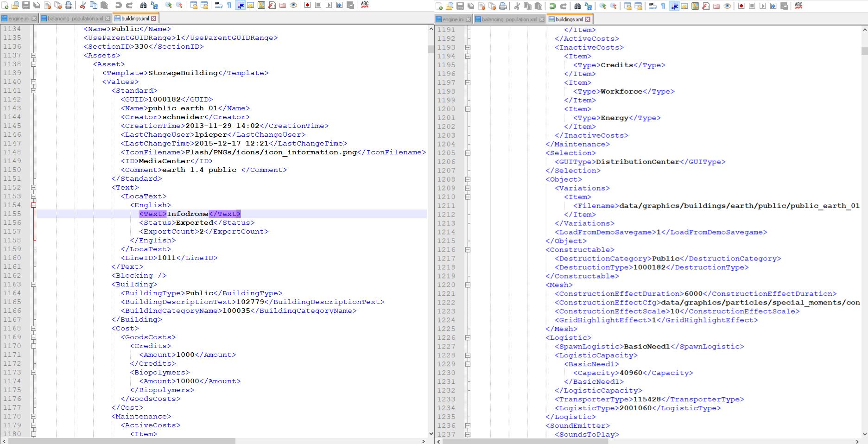
Task: Click Print icon in left window toolbar
Action: point(69,5)
